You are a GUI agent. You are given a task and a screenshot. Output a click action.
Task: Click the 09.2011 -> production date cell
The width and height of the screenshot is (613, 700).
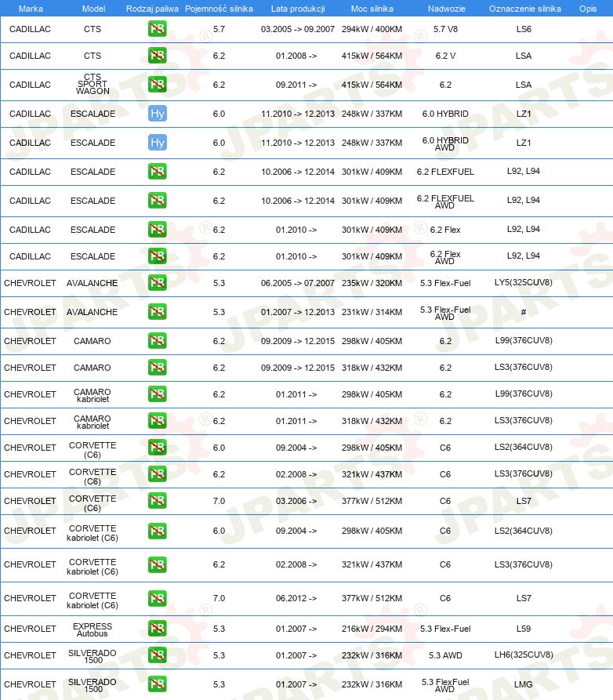[296, 85]
